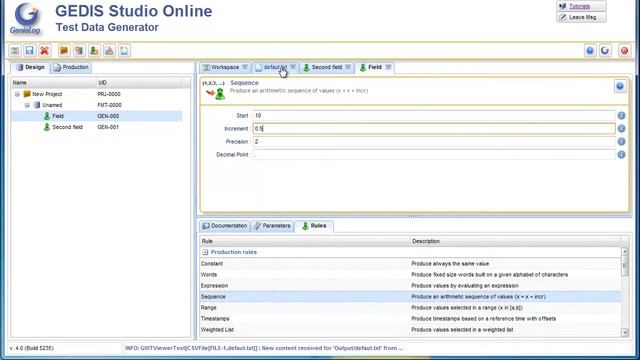The width and height of the screenshot is (640, 360).
Task: Click into the Increment input field
Action: 434,129
